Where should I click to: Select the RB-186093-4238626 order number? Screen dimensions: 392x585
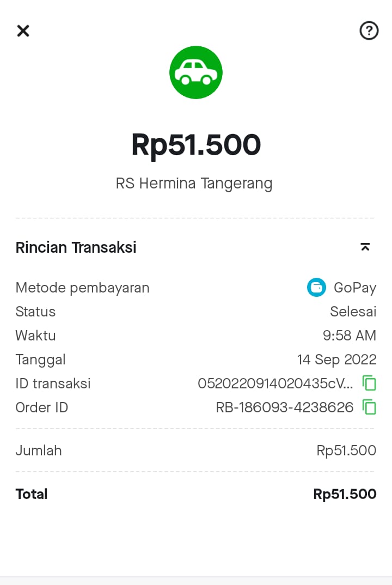(284, 407)
